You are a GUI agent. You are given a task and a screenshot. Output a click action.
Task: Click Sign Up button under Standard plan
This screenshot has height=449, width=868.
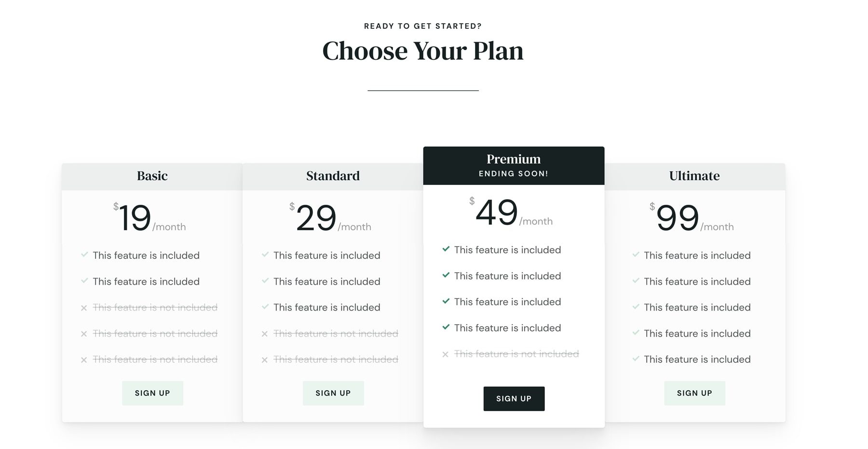point(333,393)
